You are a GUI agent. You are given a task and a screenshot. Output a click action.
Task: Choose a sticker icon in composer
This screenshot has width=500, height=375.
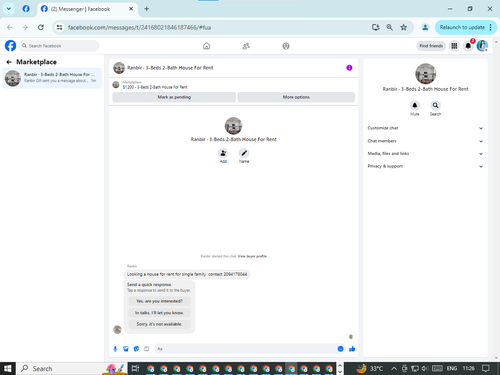coord(136,349)
